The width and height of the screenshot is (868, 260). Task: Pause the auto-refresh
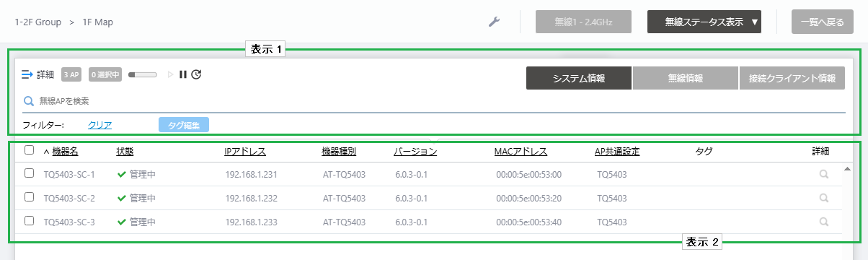[x=183, y=74]
